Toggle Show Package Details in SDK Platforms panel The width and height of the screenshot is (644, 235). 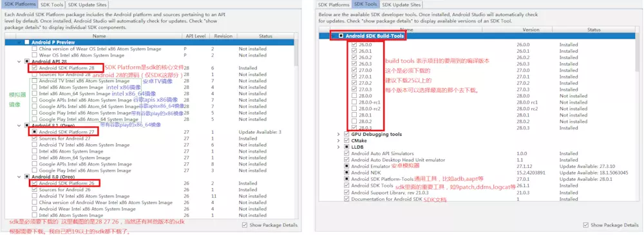pos(245,225)
